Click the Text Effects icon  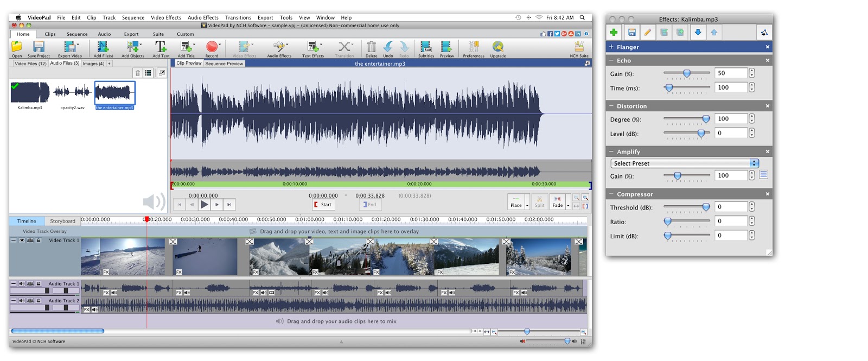click(x=312, y=47)
